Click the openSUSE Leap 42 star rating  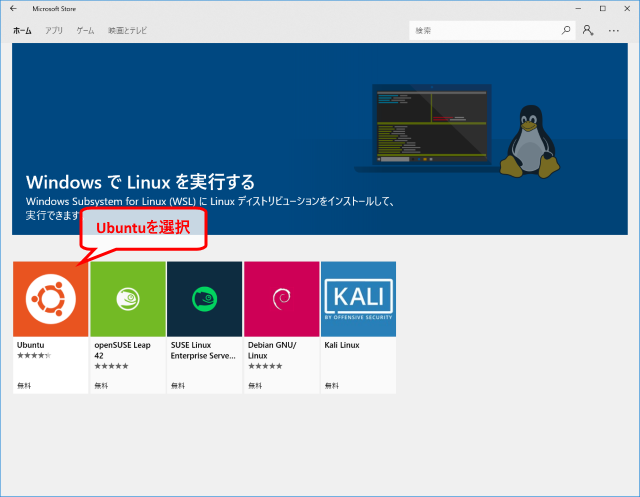coord(111,366)
